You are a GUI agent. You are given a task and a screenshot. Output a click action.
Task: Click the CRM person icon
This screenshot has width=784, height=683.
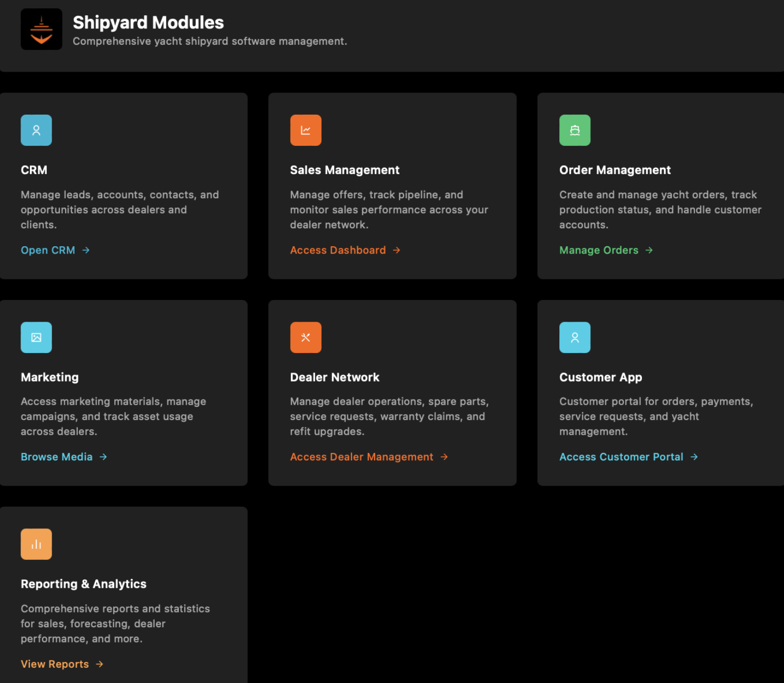pyautogui.click(x=36, y=130)
